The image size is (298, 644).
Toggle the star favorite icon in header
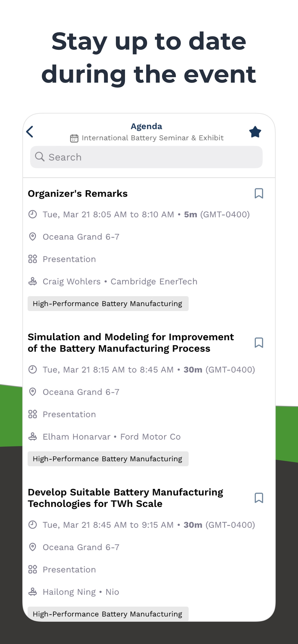255,132
